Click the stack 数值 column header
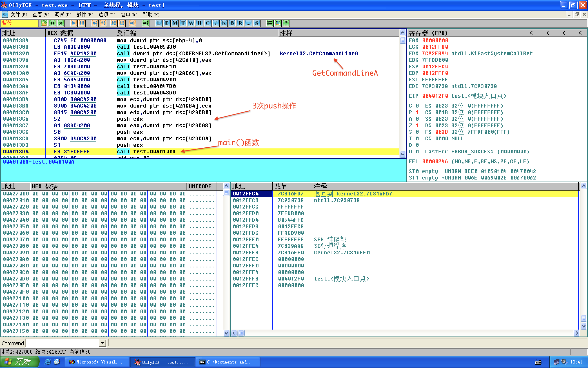The width and height of the screenshot is (588, 368). 292,186
